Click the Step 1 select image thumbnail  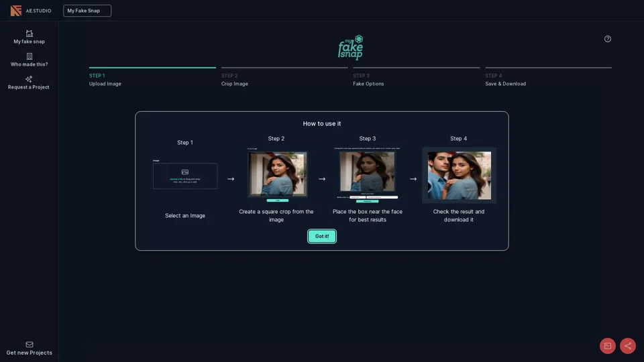click(x=185, y=176)
